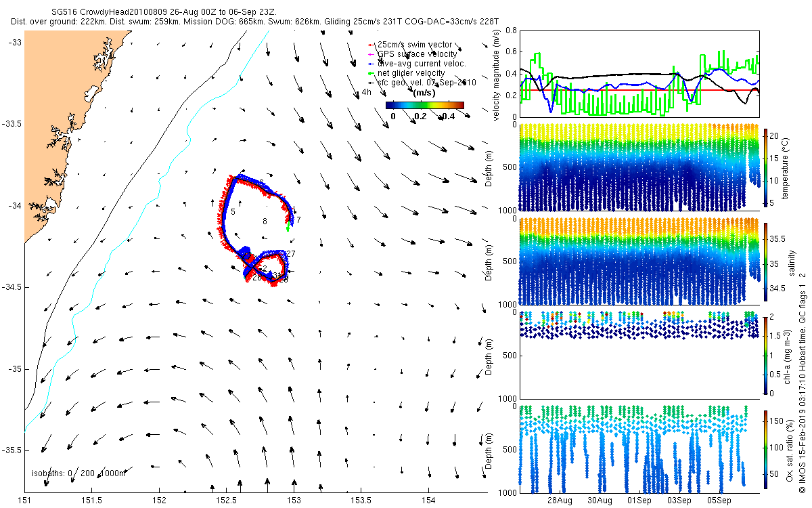Click the '152.5' longitude tick on map
This screenshot has width=812, height=508.
tap(227, 500)
